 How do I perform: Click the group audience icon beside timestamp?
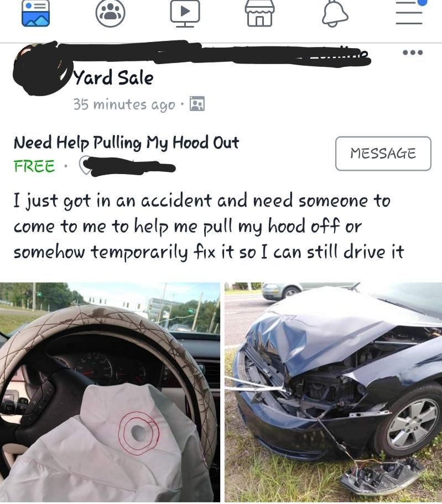(x=197, y=104)
